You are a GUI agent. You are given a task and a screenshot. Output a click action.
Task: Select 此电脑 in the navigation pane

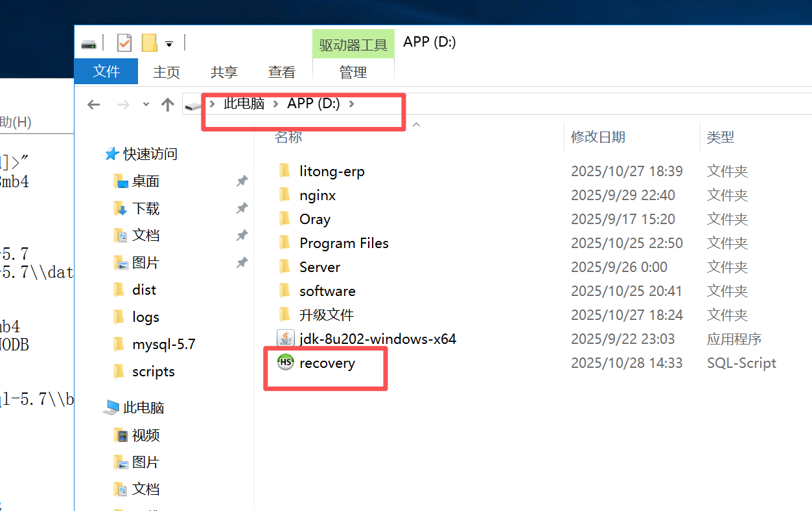144,407
